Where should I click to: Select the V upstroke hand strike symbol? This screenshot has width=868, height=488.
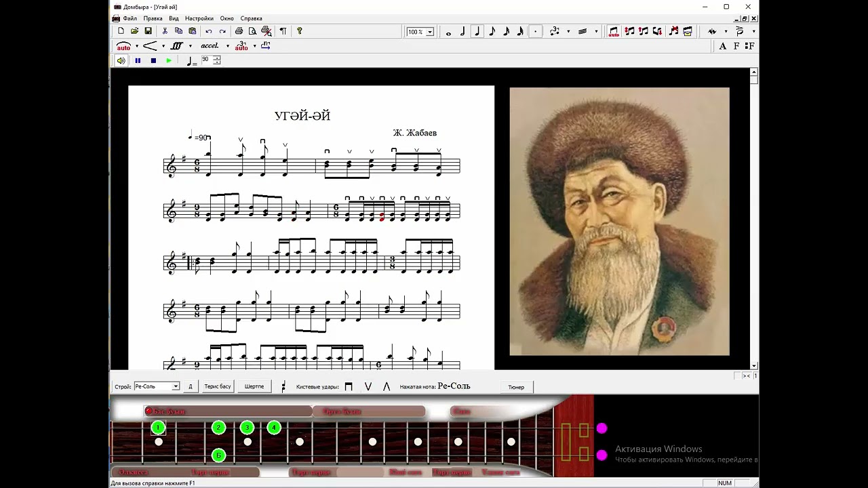click(368, 386)
